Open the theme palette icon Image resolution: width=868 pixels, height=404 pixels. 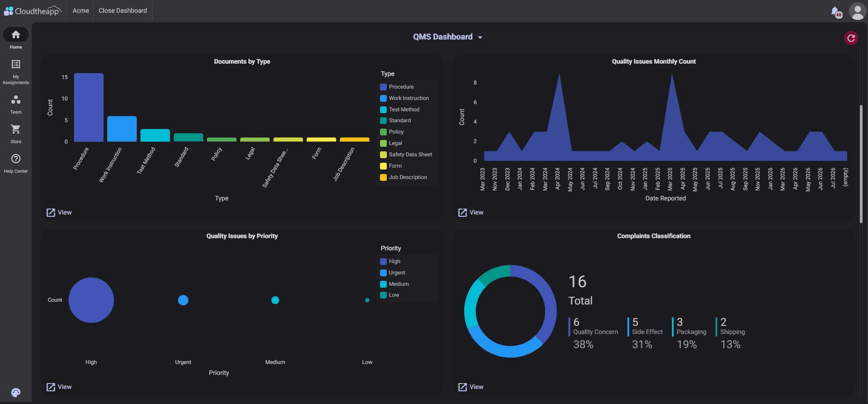tap(16, 393)
